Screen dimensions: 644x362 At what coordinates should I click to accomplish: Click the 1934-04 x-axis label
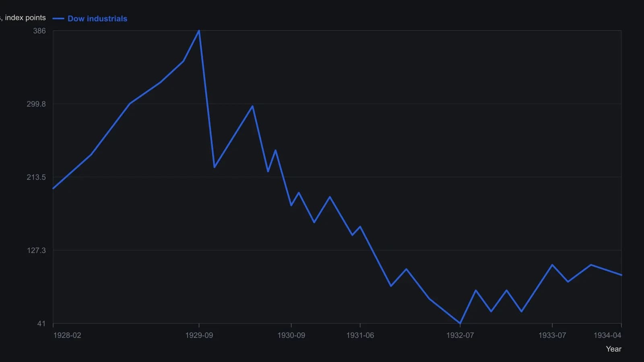point(607,335)
